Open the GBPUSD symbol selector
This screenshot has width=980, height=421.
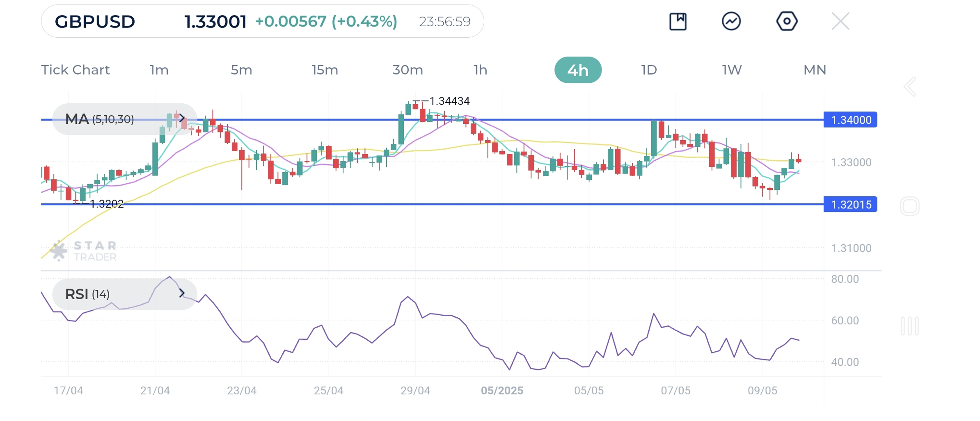(x=95, y=22)
